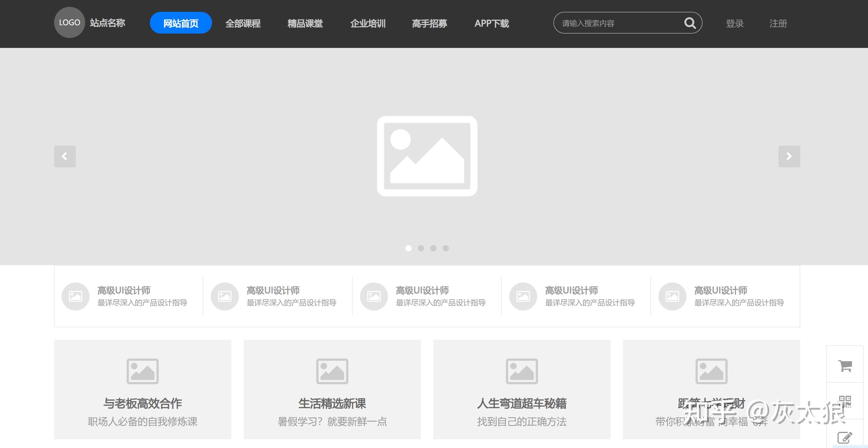Show the QR code from the floating sidebar
The width and height of the screenshot is (868, 448).
pyautogui.click(x=846, y=402)
